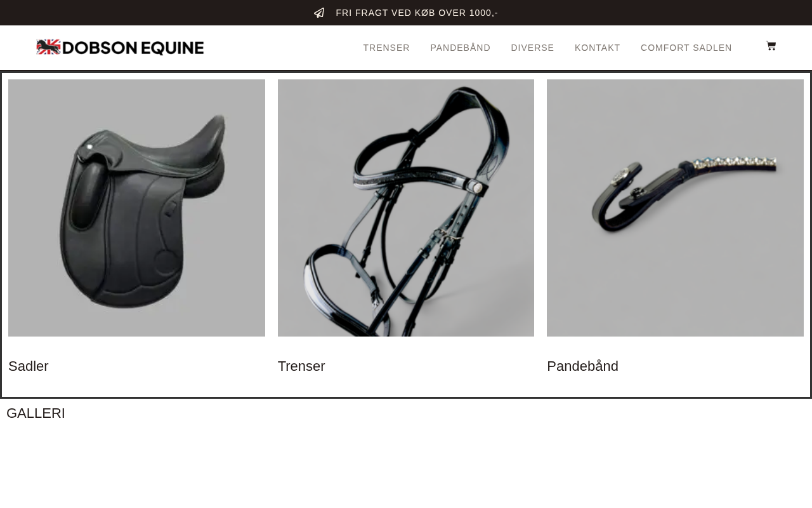
Task: Open Comfort Sadlen navigation link
Action: pyautogui.click(x=686, y=48)
